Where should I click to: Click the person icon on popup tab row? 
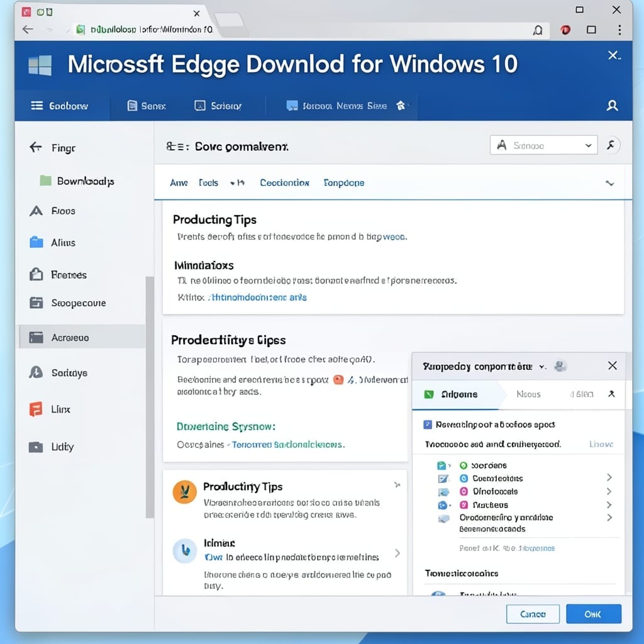coord(611,394)
